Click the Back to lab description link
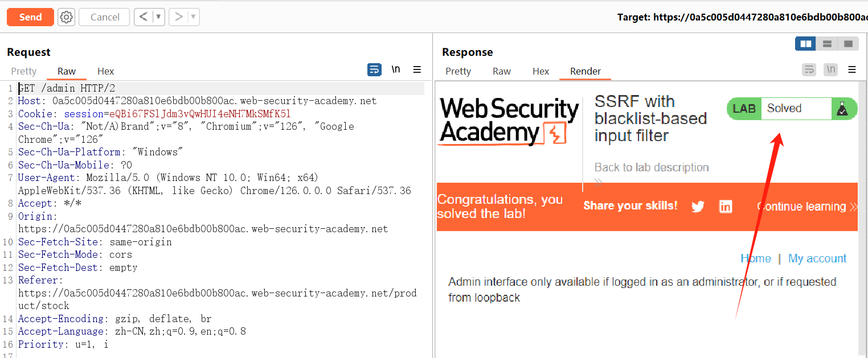The height and width of the screenshot is (358, 868). 652,167
